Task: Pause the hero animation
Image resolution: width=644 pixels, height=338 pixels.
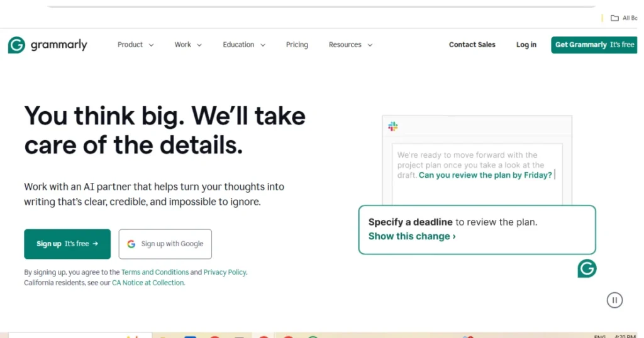Action: (615, 300)
